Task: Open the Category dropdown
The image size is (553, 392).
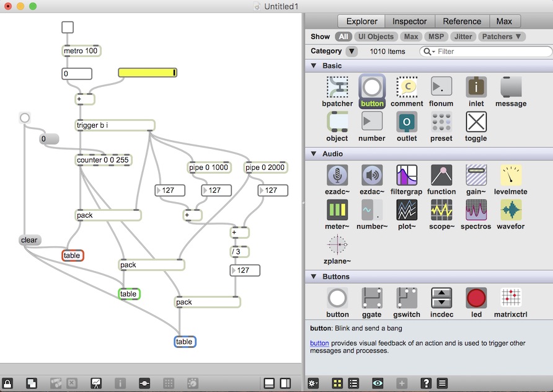Action: [352, 51]
